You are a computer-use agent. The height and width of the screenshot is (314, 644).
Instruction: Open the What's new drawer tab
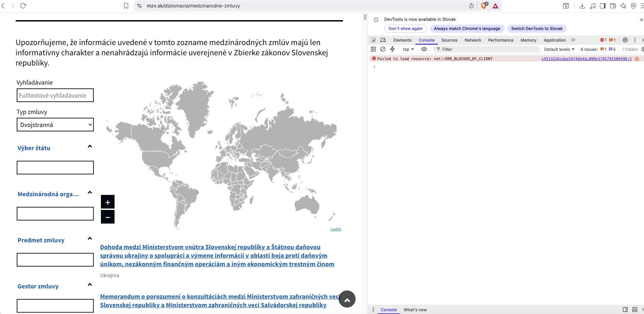415,310
